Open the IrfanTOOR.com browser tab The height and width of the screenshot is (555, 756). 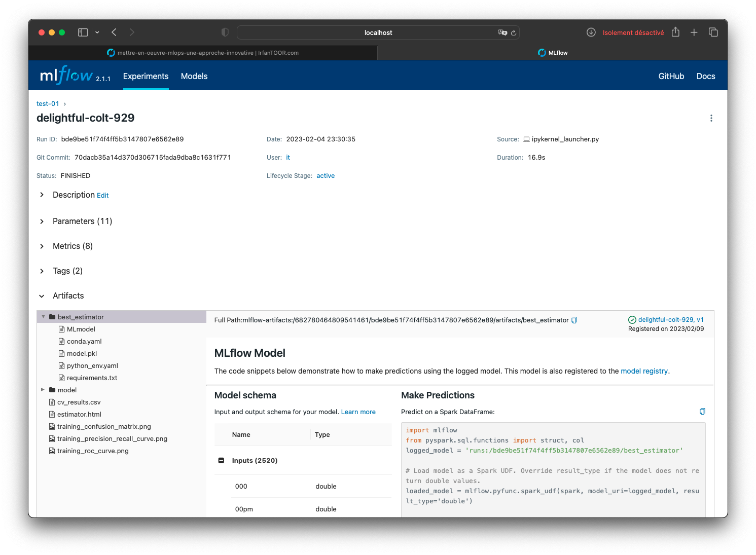203,53
